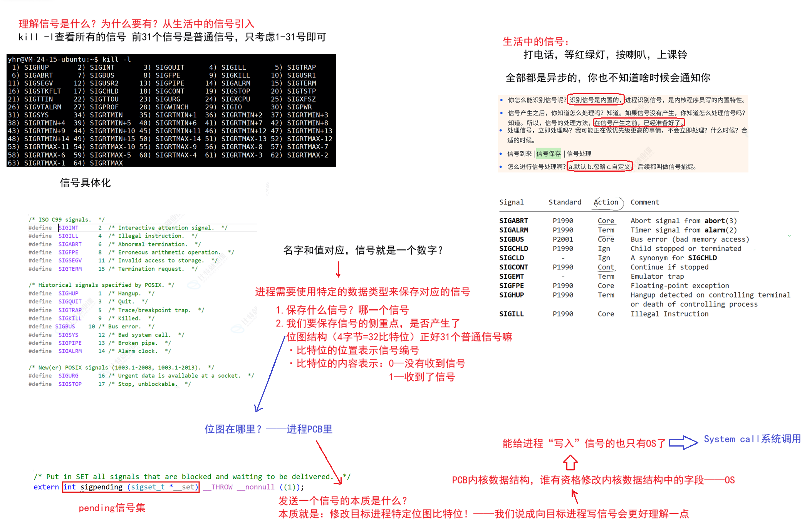
Task: Click the pending信号集 red label
Action: (112, 508)
